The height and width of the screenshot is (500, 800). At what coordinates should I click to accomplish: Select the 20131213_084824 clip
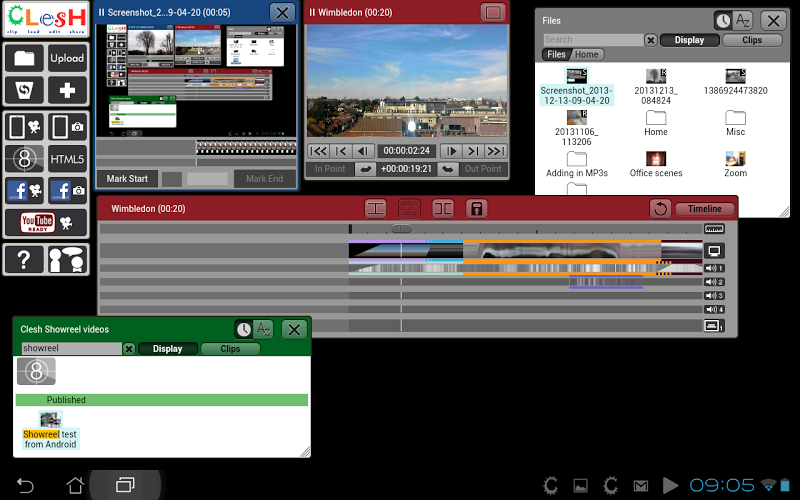pos(656,86)
